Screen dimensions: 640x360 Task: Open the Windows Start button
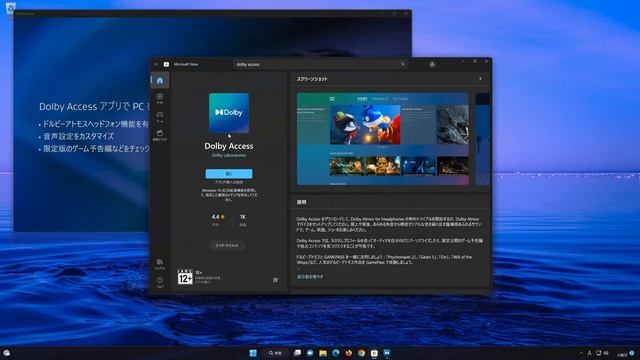click(253, 353)
